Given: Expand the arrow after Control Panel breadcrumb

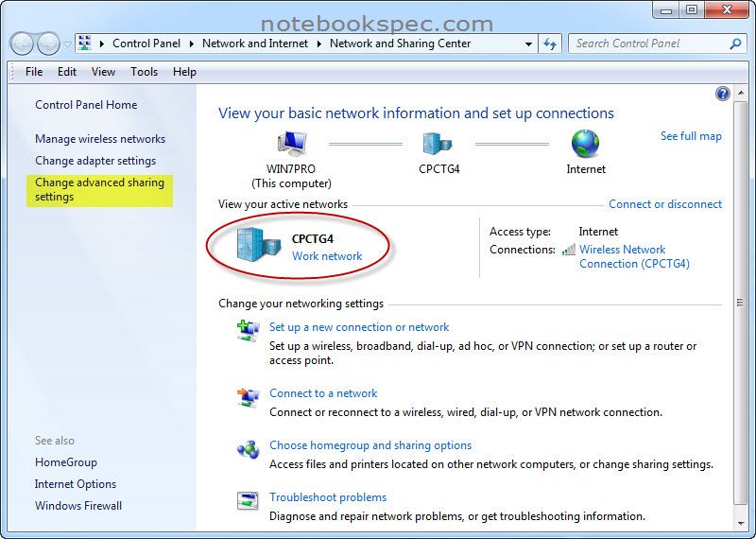Looking at the screenshot, I should (x=191, y=43).
